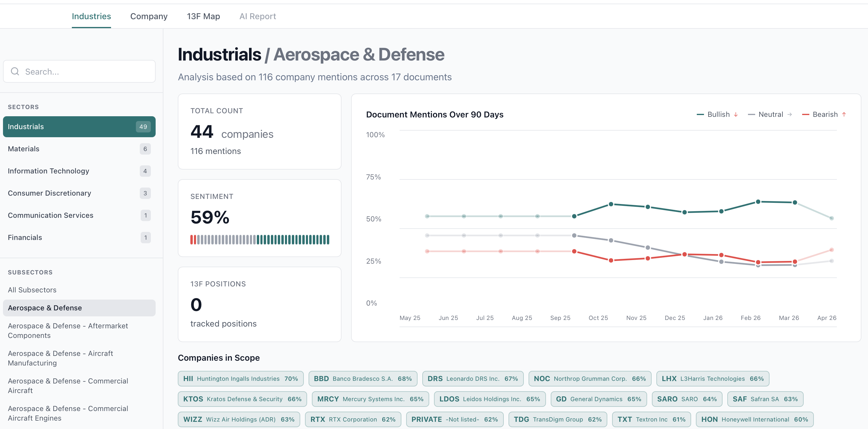The height and width of the screenshot is (429, 868).
Task: Open the BBD Banco Bradesco chip
Action: click(362, 379)
